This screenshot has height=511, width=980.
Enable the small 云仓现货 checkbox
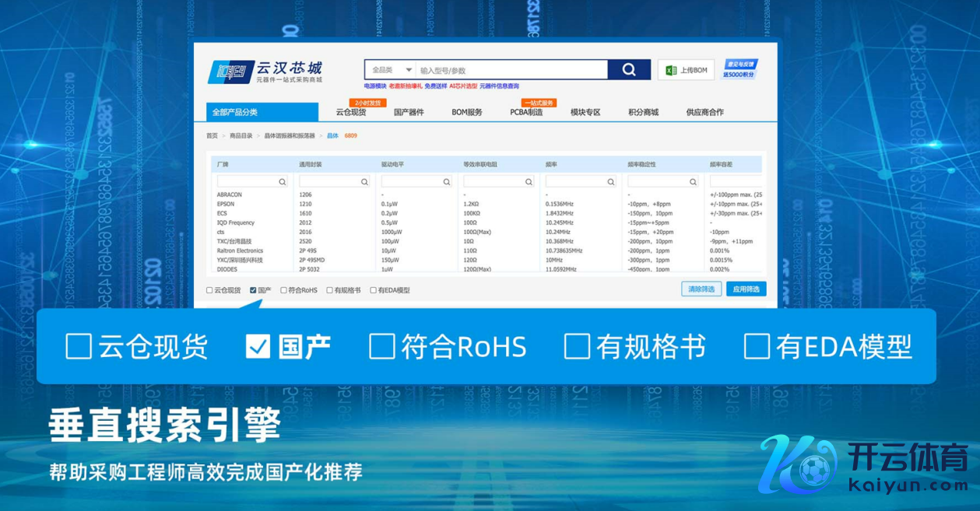[209, 290]
